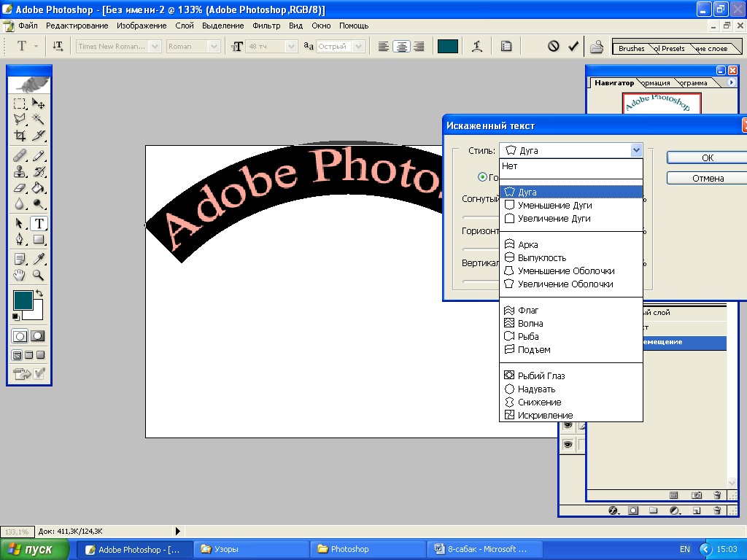This screenshot has width=747, height=560.
Task: Hide the upper layer's eye icon
Action: [568, 426]
